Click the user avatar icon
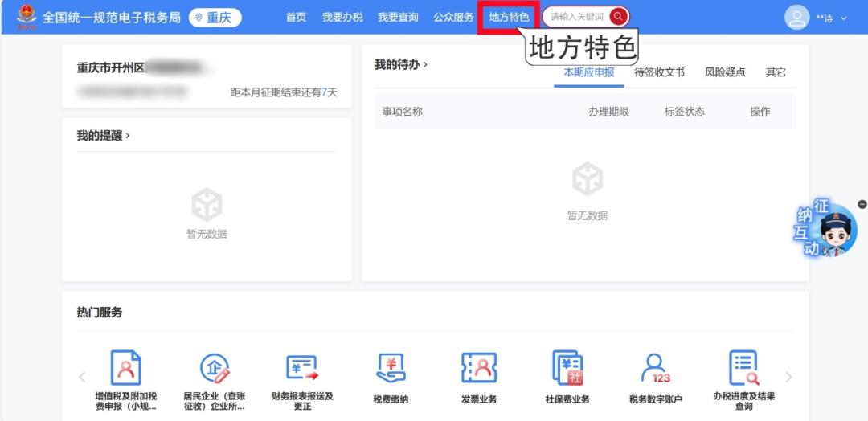 [x=796, y=18]
